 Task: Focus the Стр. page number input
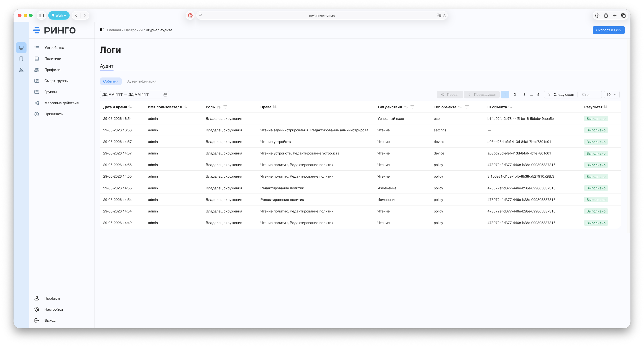(x=590, y=95)
